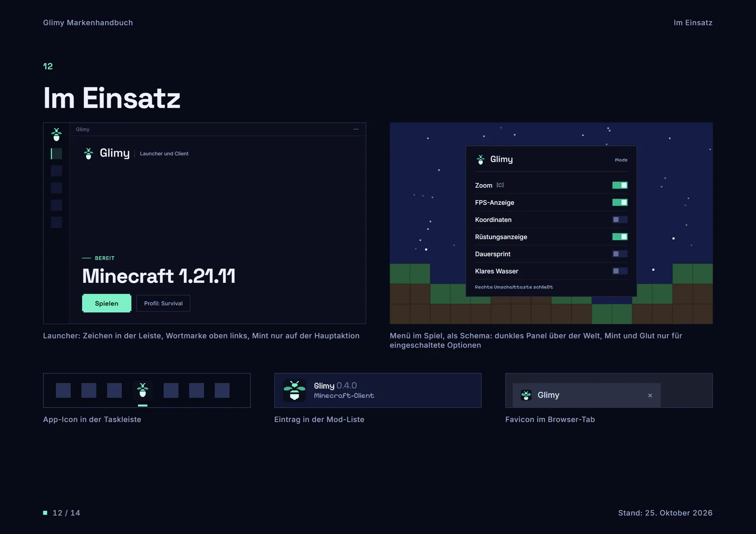Enable the Koordinaten toggle

click(x=620, y=220)
